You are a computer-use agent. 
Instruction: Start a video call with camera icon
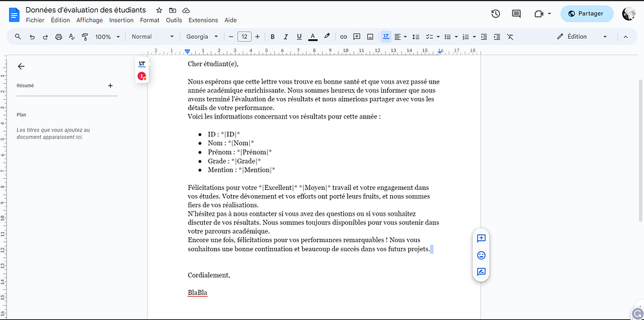(538, 14)
